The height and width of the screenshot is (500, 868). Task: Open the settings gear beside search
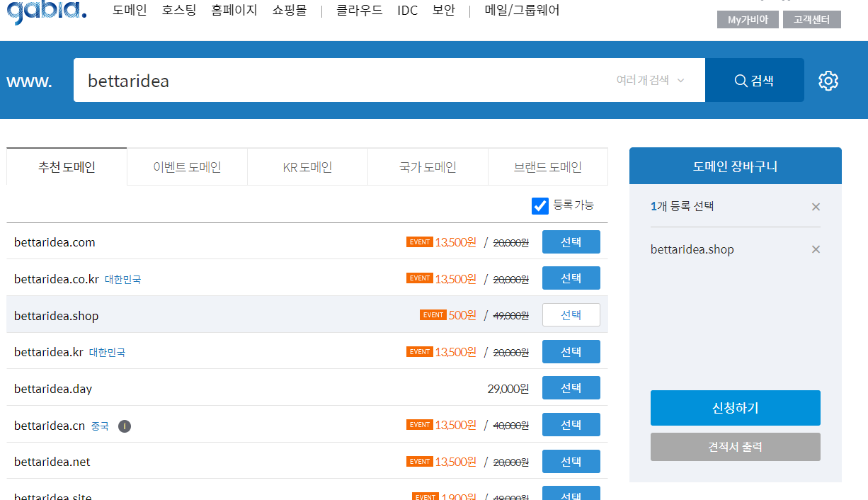pos(828,81)
